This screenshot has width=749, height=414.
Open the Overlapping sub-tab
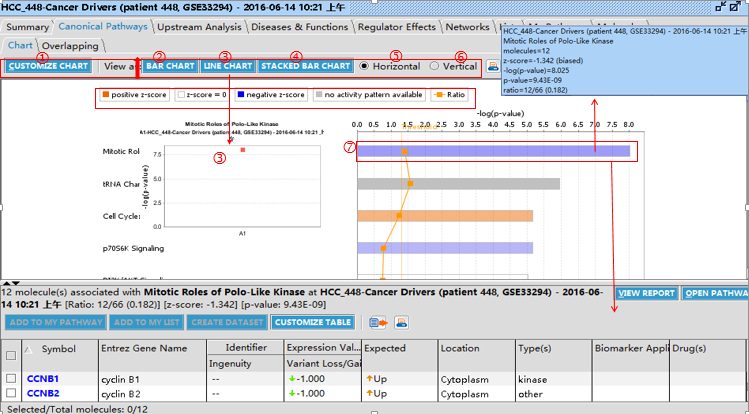pyautogui.click(x=70, y=46)
